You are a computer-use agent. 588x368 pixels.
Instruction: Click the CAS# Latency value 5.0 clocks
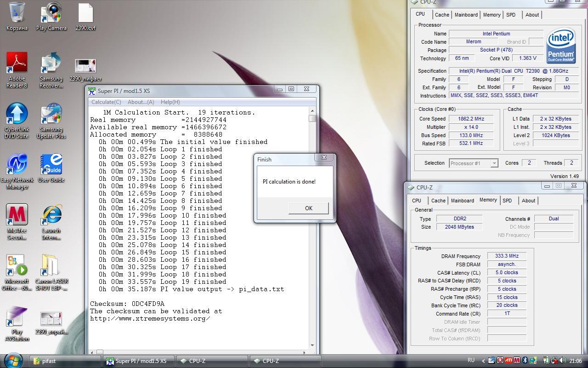click(507, 273)
